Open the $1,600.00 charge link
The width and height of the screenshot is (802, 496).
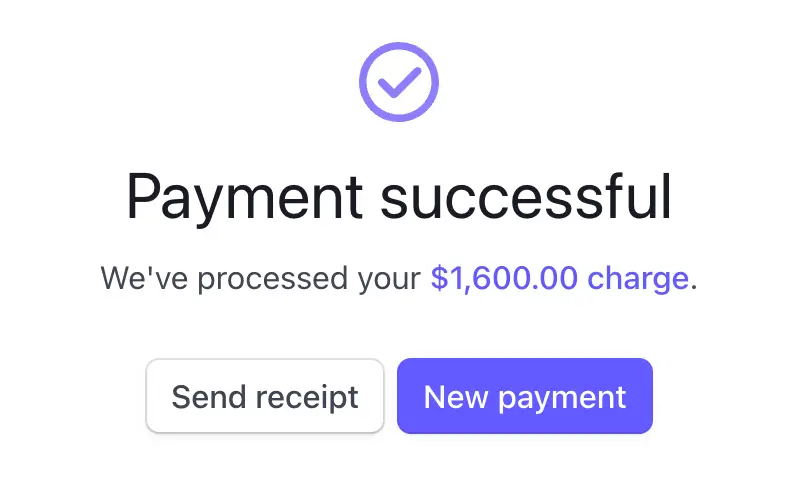559,278
